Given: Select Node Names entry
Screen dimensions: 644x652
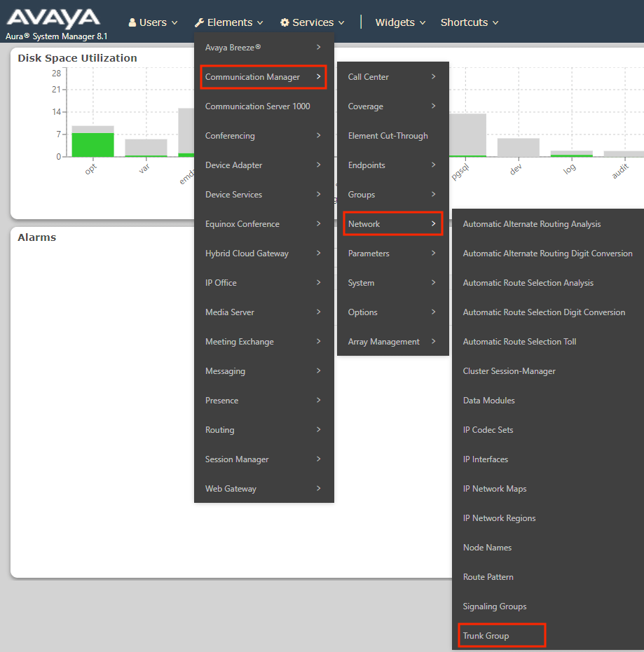Looking at the screenshot, I should 487,548.
